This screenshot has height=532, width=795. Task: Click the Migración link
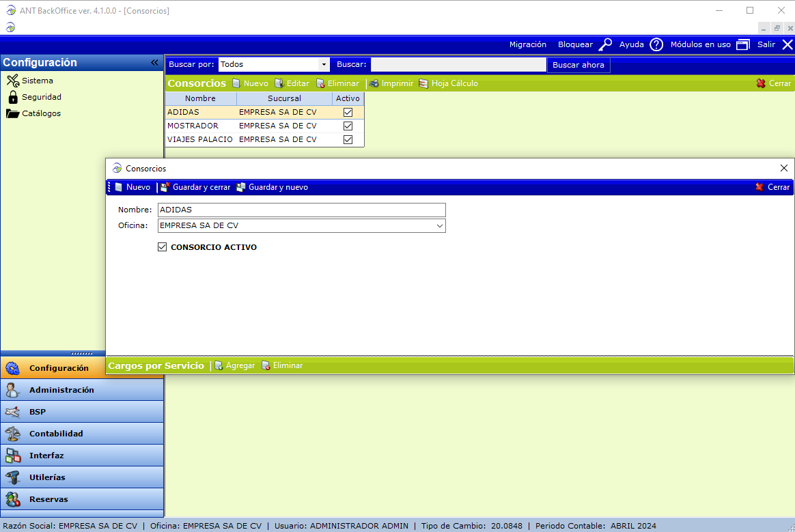527,44
